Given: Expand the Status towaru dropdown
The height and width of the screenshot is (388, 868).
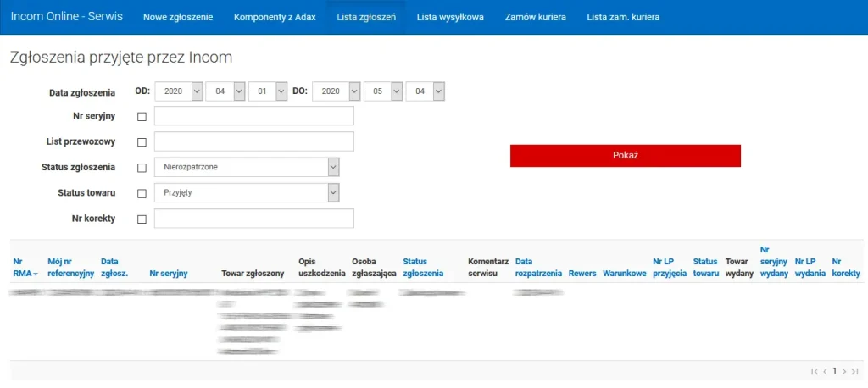Looking at the screenshot, I should 247,193.
